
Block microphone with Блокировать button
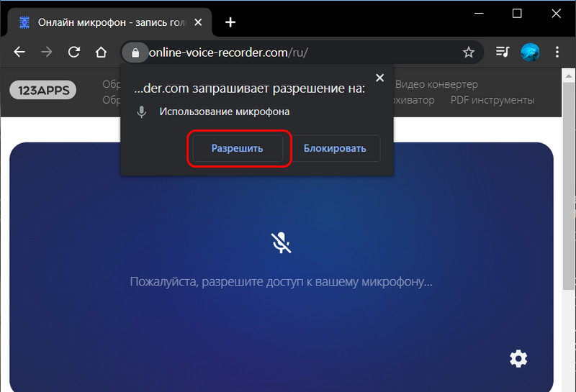[335, 148]
